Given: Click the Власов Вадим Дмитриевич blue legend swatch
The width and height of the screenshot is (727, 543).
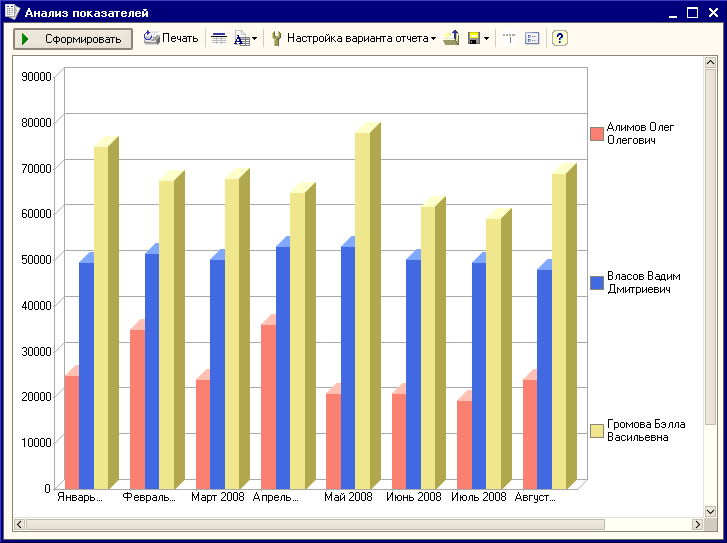Looking at the screenshot, I should click(x=597, y=283).
